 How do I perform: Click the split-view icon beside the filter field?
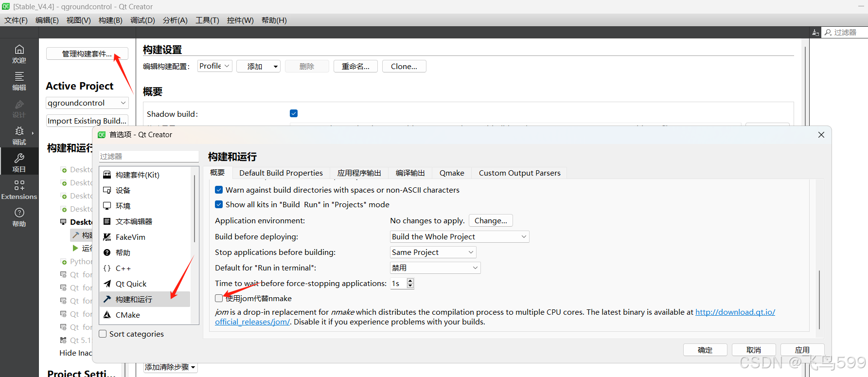click(815, 33)
